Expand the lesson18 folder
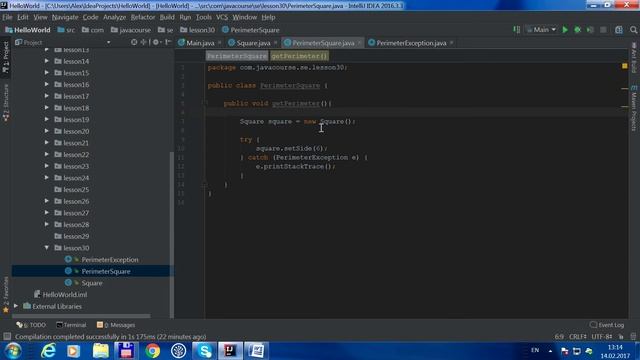Screen dimensions: 640x360 click(x=47, y=108)
